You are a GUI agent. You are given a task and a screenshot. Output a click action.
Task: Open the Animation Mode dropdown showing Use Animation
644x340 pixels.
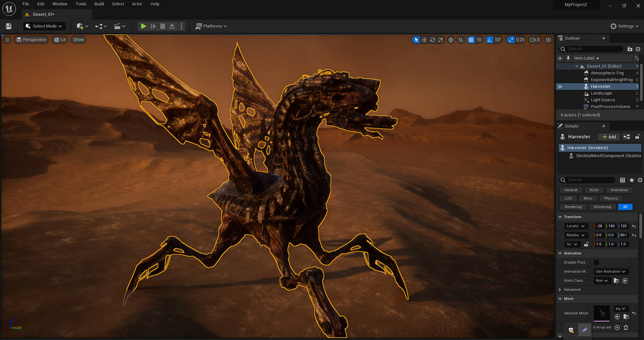(x=611, y=271)
